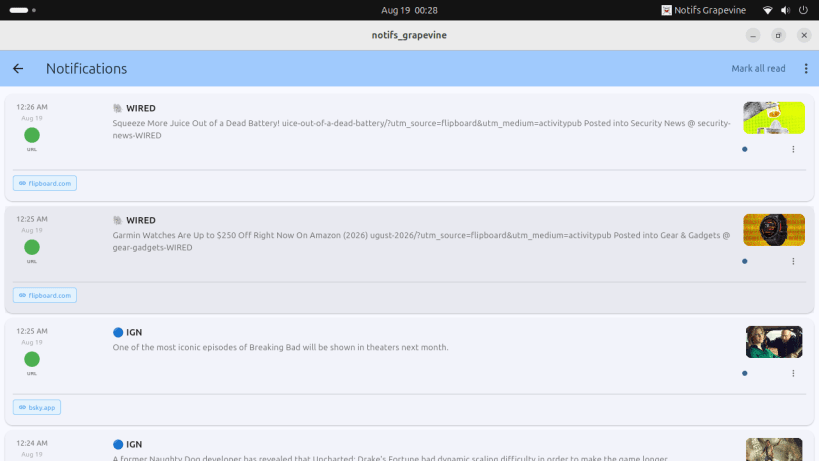The width and height of the screenshot is (819, 461).
Task: Open flipboard.com link under Garmin Watches notification
Action: click(45, 295)
